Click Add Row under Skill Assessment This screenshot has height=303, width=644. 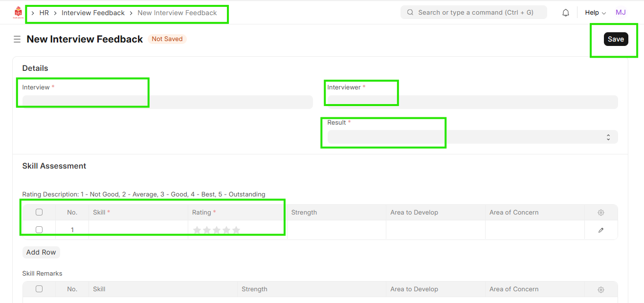pos(41,252)
